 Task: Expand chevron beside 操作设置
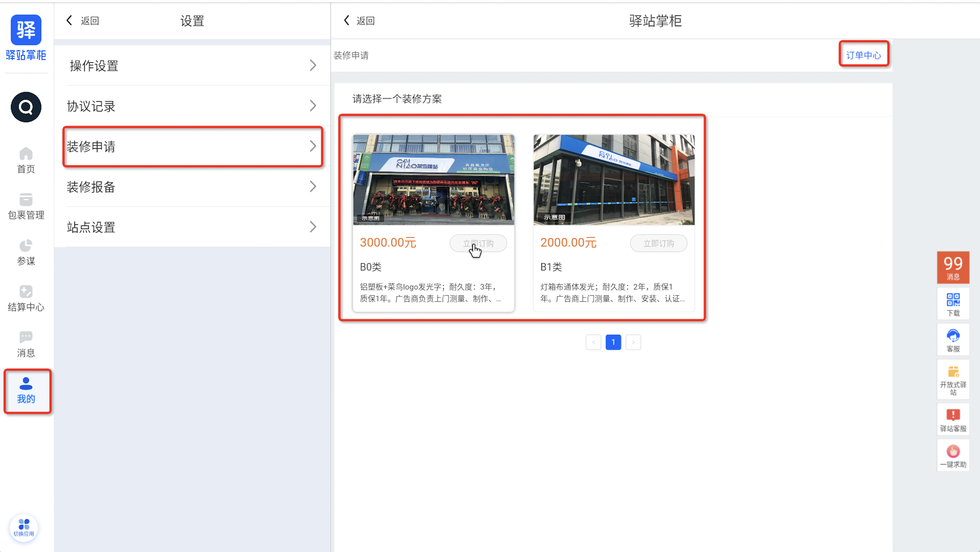[313, 65]
